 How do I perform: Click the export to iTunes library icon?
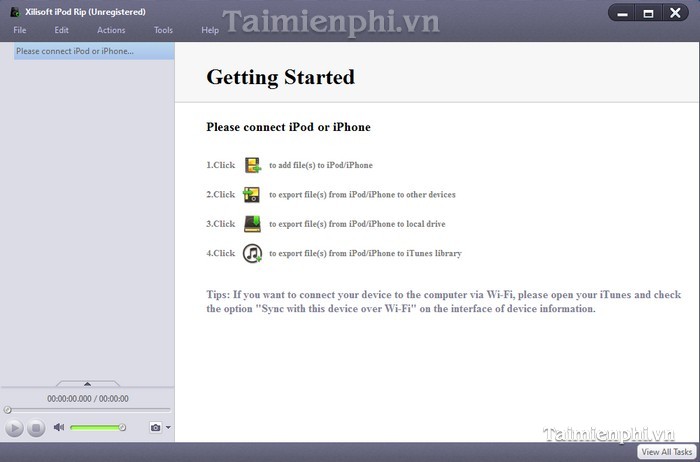click(x=252, y=253)
